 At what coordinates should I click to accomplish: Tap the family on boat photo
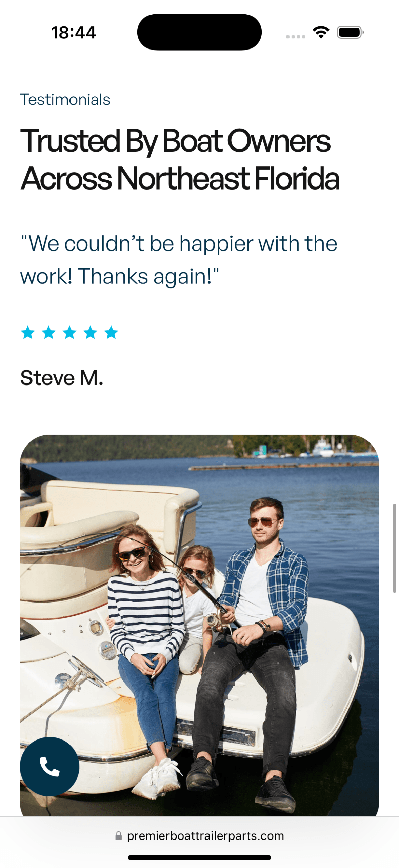coord(199,625)
